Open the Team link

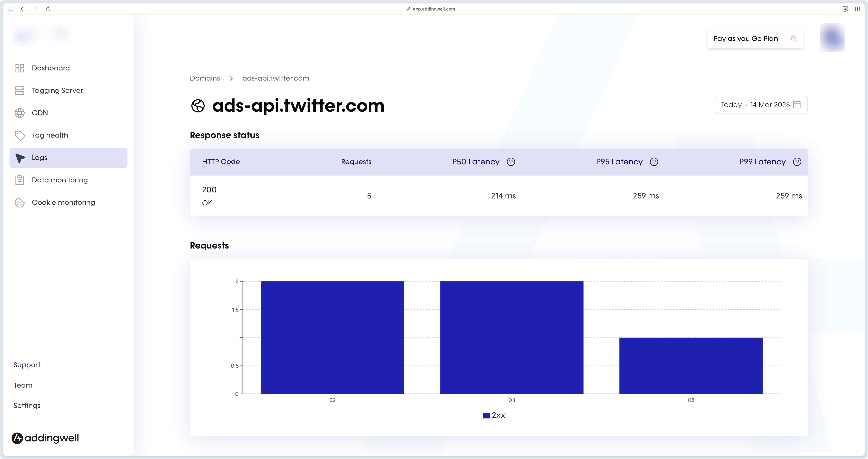(x=23, y=385)
